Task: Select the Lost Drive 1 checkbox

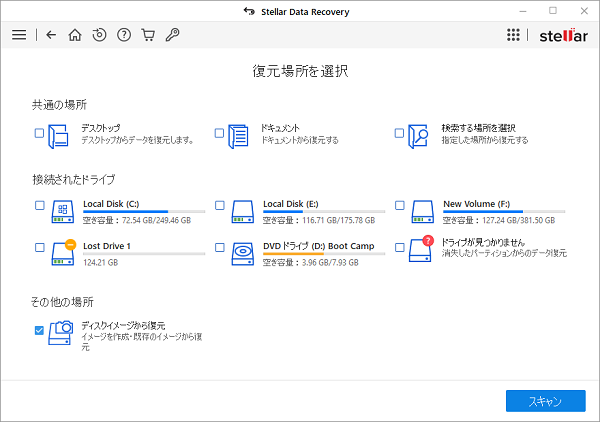Action: click(39, 247)
